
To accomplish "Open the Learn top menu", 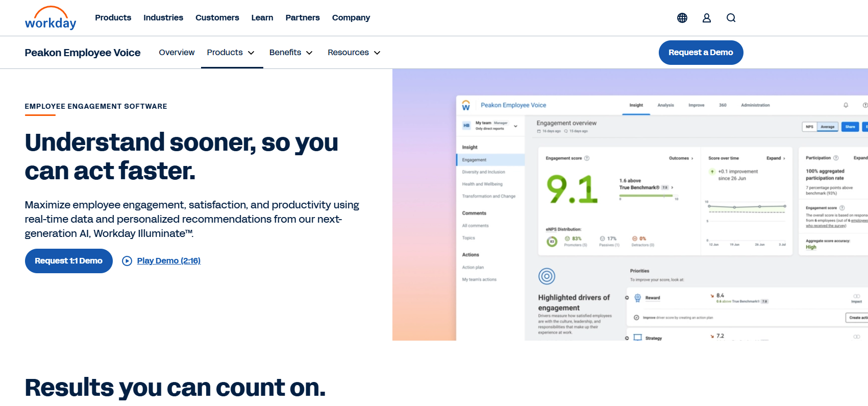I will tap(262, 18).
